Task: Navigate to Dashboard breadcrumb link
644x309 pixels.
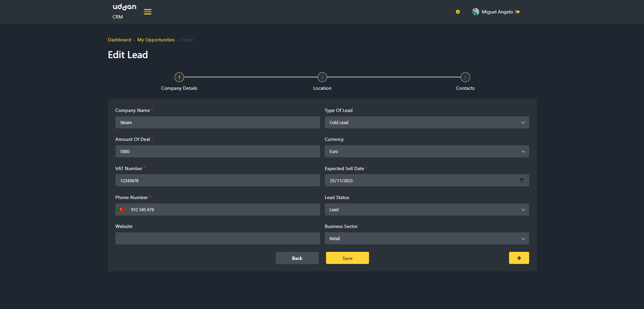Action: [119, 40]
